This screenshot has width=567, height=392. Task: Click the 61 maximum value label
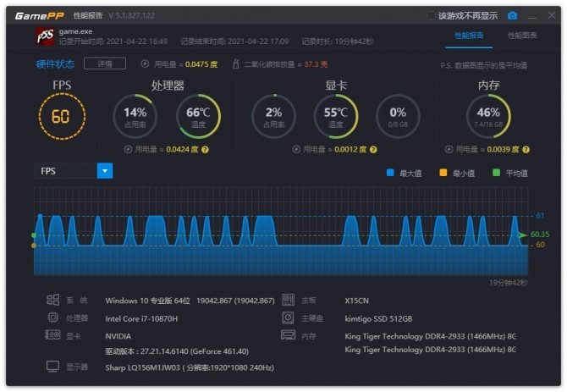click(x=540, y=216)
